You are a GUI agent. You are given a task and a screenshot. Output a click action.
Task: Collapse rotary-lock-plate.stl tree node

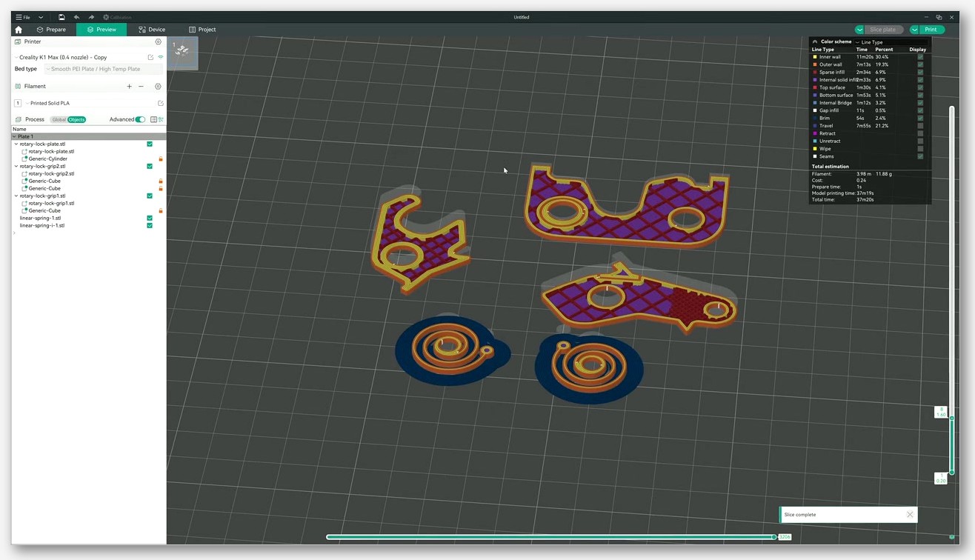tap(16, 144)
